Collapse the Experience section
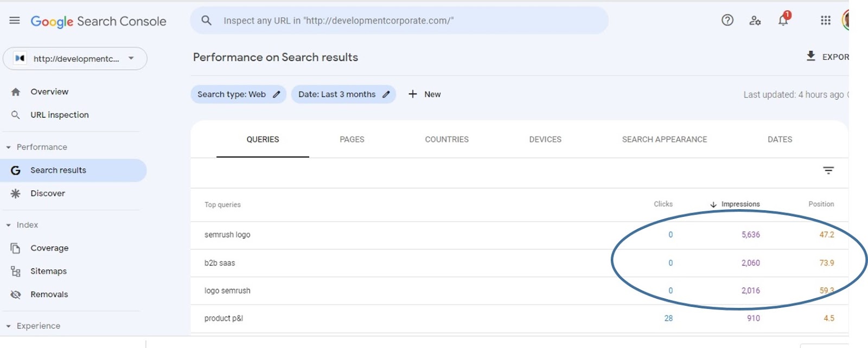 9,326
